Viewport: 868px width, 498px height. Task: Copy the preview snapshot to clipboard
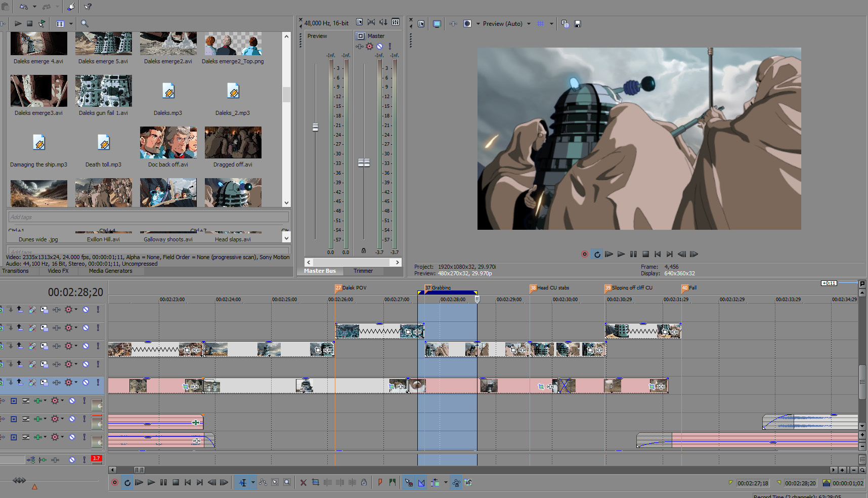point(565,24)
